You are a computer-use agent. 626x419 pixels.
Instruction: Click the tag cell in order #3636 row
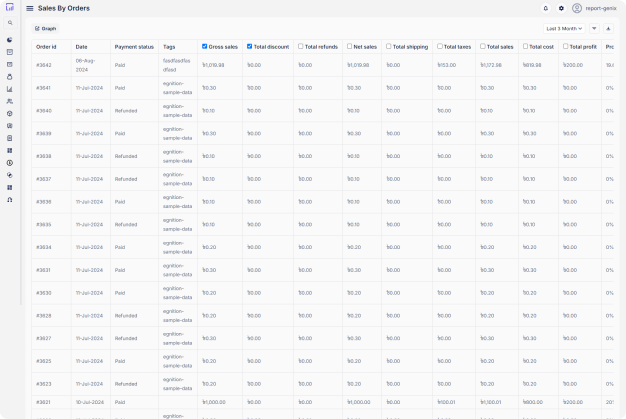[178, 202]
